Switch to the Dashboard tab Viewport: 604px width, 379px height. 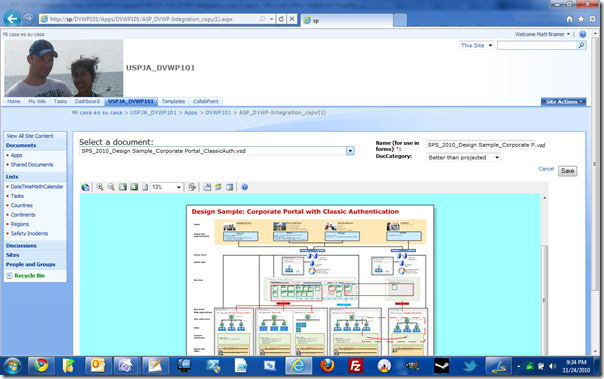pyautogui.click(x=87, y=101)
